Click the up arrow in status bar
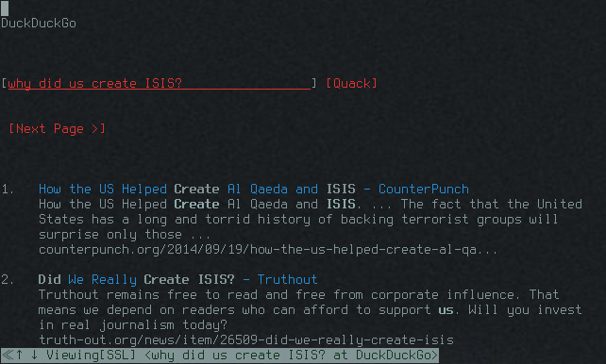606x364 pixels. tap(20, 355)
